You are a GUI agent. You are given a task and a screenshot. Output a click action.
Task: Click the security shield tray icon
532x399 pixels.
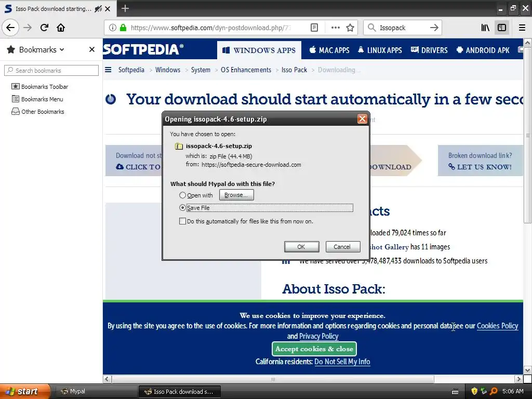474,391
